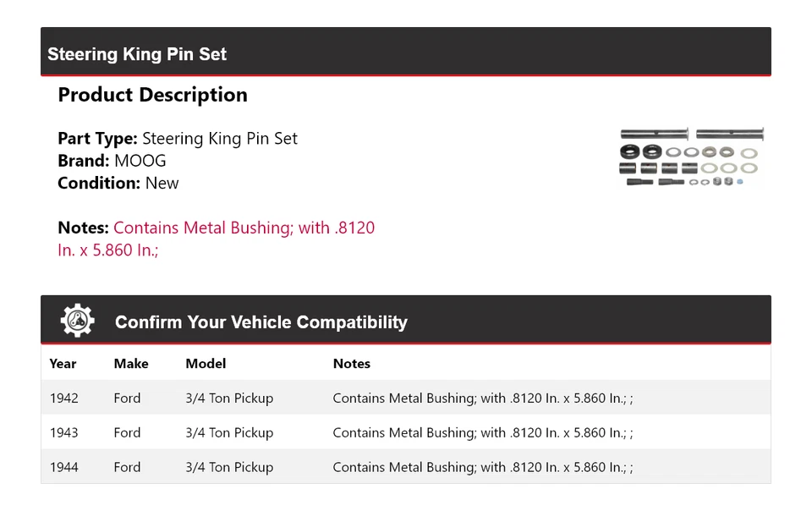
Task: Click the Confirm Your Vehicle Compatibility heading
Action: [261, 322]
